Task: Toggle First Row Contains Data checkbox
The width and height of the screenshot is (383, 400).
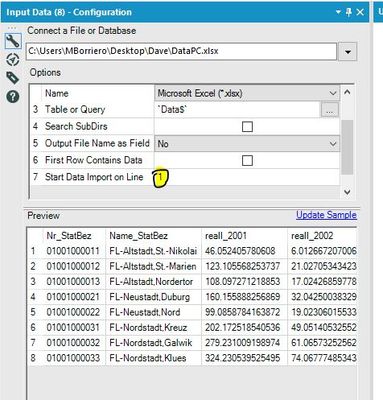Action: pyautogui.click(x=247, y=160)
